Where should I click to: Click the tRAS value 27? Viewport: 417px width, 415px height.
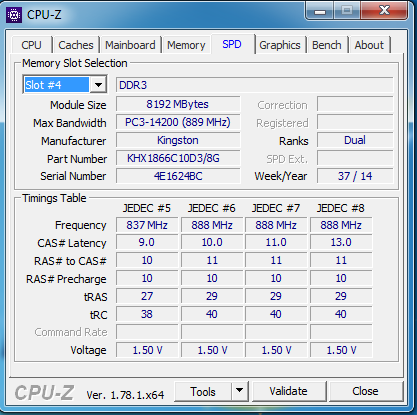point(147,296)
